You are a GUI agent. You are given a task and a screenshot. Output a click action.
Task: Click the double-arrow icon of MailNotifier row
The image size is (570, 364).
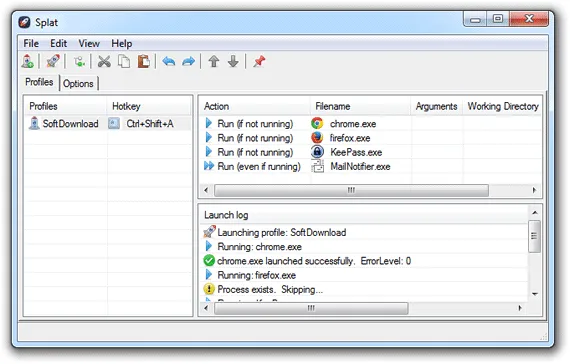(x=209, y=166)
